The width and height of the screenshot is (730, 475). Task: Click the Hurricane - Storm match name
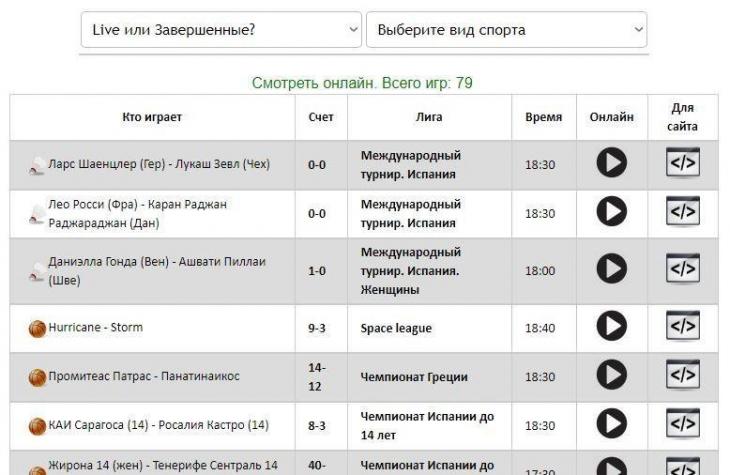pos(95,327)
